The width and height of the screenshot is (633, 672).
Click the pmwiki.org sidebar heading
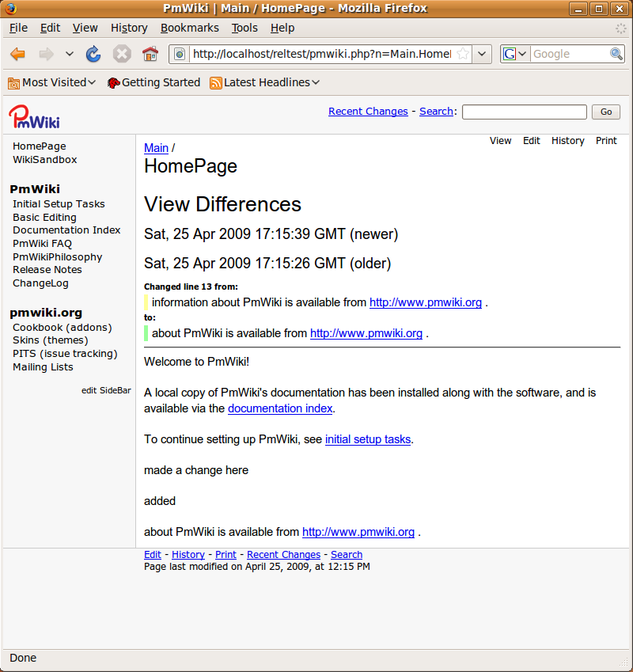pyautogui.click(x=46, y=313)
